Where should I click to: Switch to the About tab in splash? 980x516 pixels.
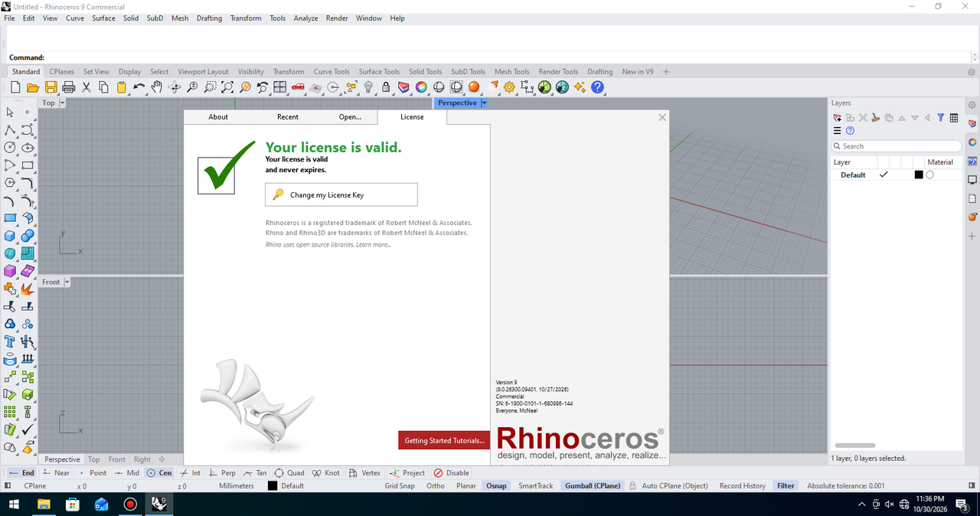point(218,116)
